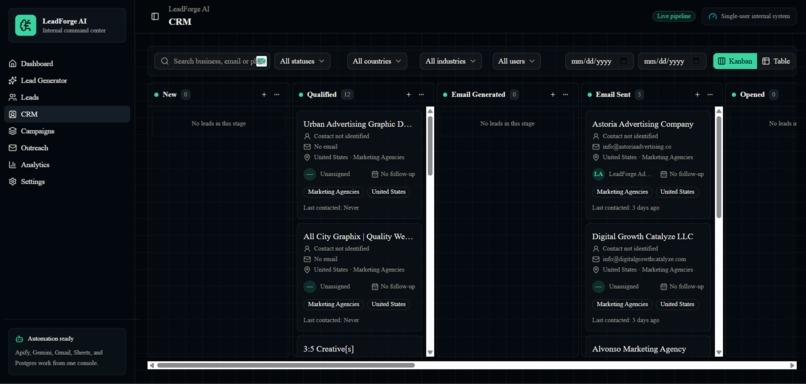Screen dimensions: 806x384
Task: Open Email Sent column options menu
Action: coord(710,95)
